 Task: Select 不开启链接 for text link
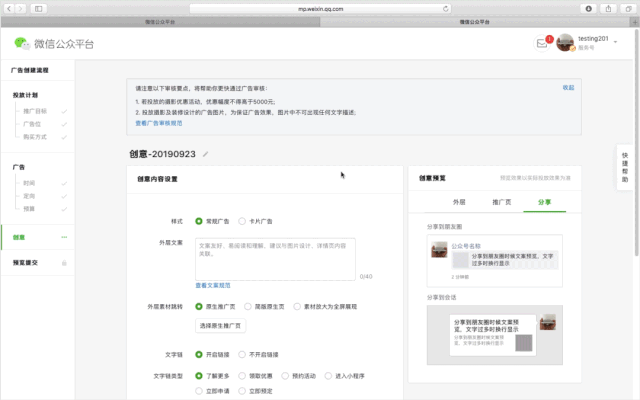coord(242,354)
